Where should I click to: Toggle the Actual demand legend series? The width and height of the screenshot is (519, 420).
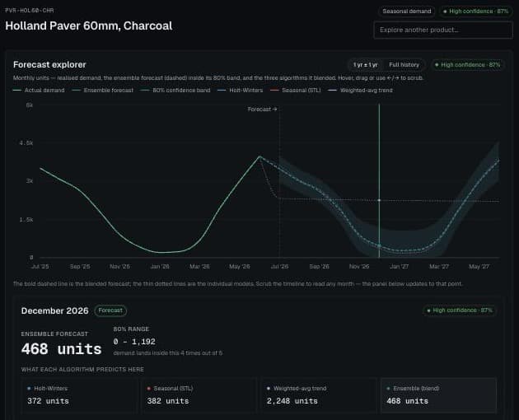point(39,91)
